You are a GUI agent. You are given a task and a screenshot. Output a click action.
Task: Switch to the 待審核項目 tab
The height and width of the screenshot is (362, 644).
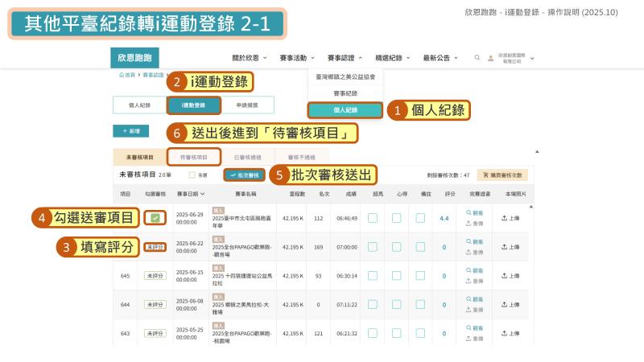pyautogui.click(x=193, y=157)
